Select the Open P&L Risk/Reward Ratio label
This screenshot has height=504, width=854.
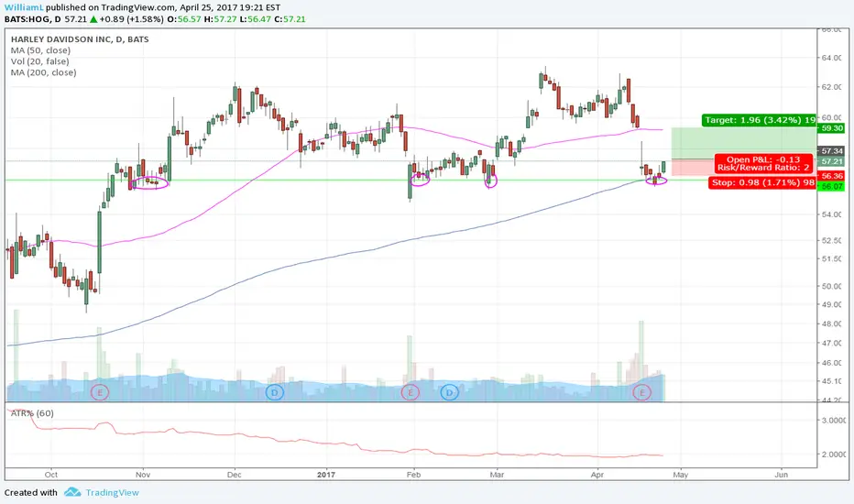[763, 163]
